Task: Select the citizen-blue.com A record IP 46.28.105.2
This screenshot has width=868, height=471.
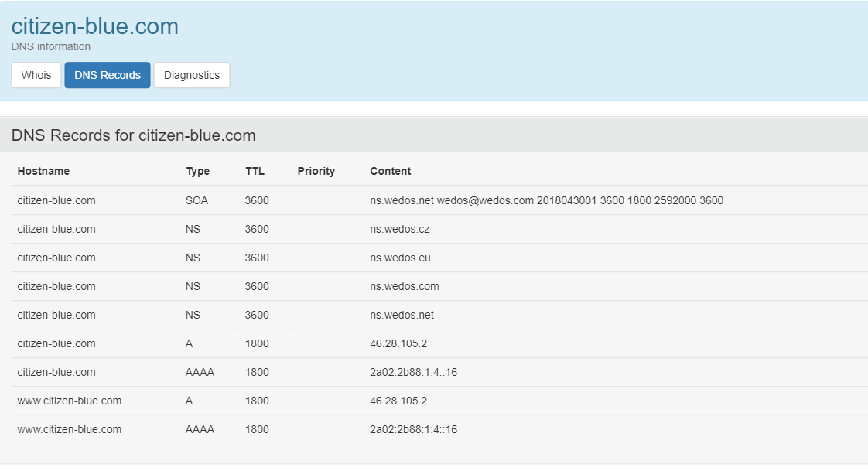Action: (398, 343)
